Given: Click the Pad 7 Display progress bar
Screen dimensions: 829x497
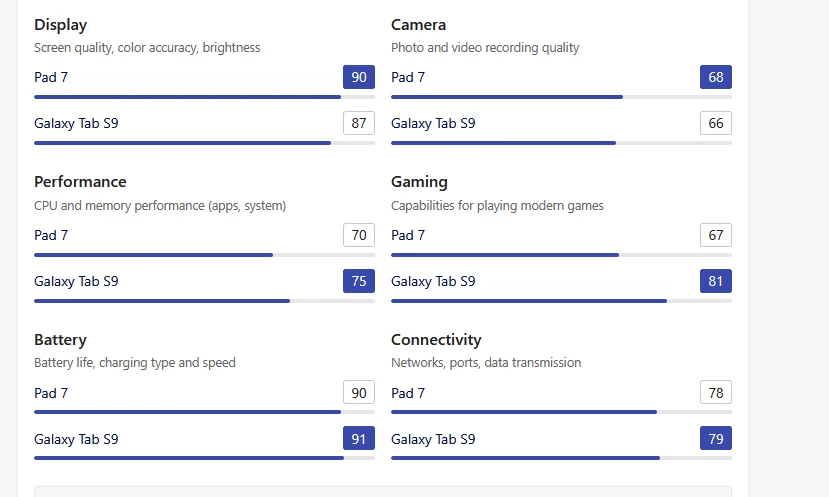Looking at the screenshot, I should (204, 97).
